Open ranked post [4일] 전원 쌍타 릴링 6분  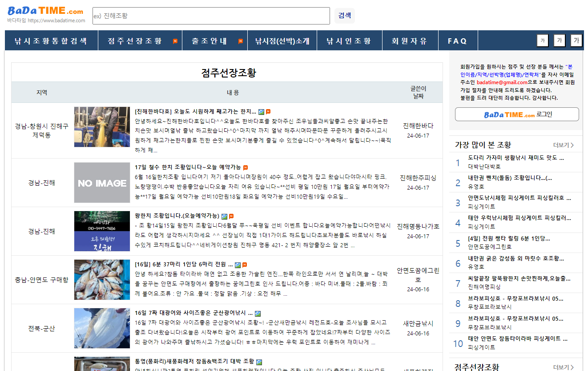(509, 238)
